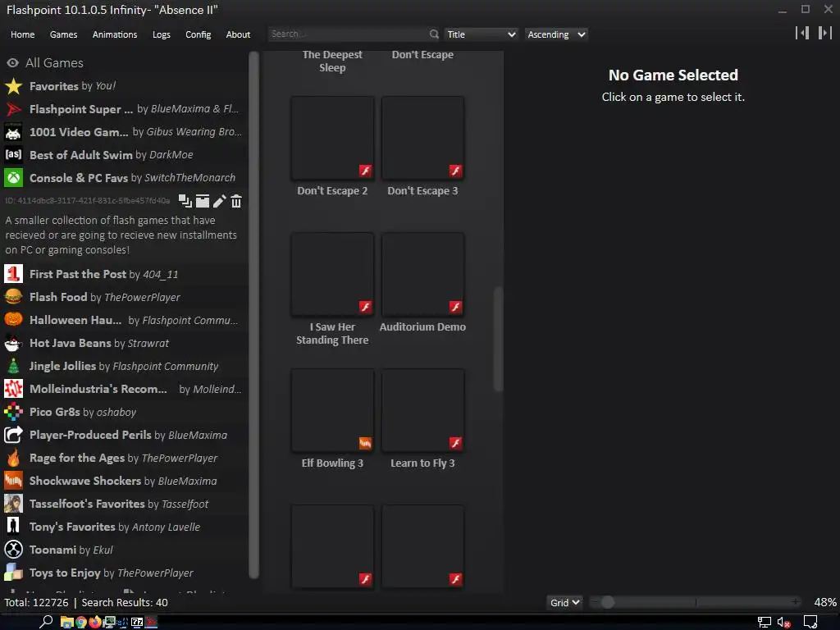Click the Shockwave Shockers orange icon

pos(13,481)
